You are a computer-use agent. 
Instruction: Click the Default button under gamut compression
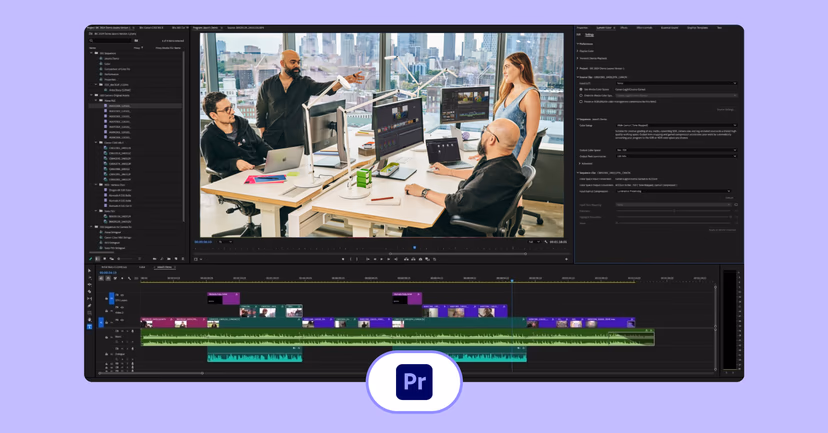(729, 197)
